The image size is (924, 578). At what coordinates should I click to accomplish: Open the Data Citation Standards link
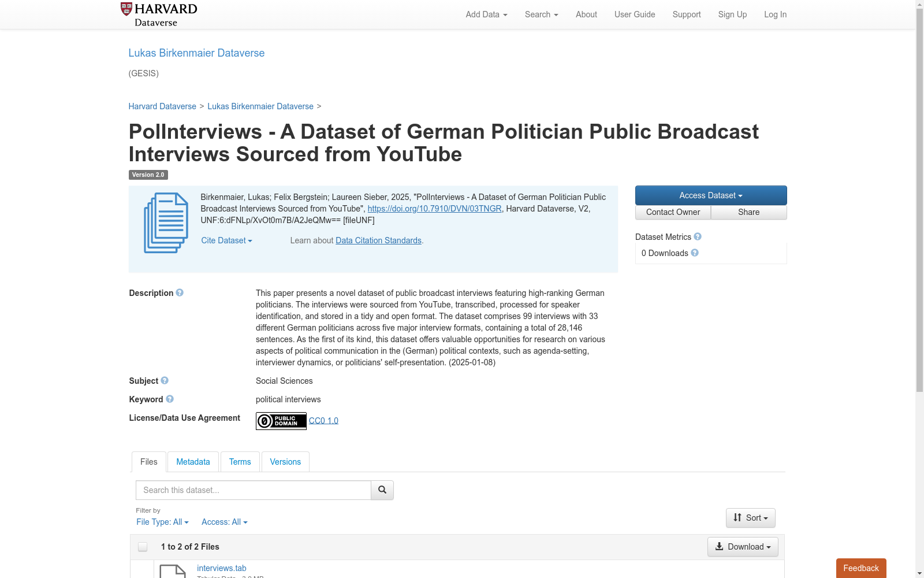(x=379, y=240)
